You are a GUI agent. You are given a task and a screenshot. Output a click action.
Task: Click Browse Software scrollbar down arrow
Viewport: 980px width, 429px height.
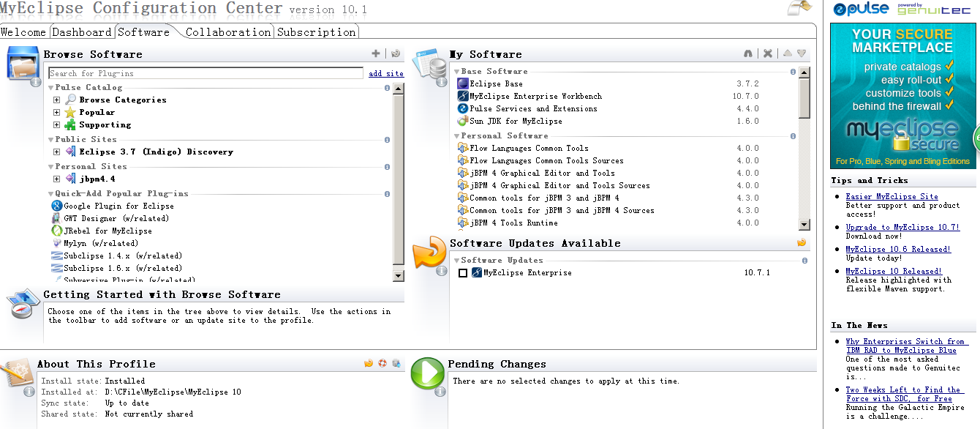coord(399,276)
